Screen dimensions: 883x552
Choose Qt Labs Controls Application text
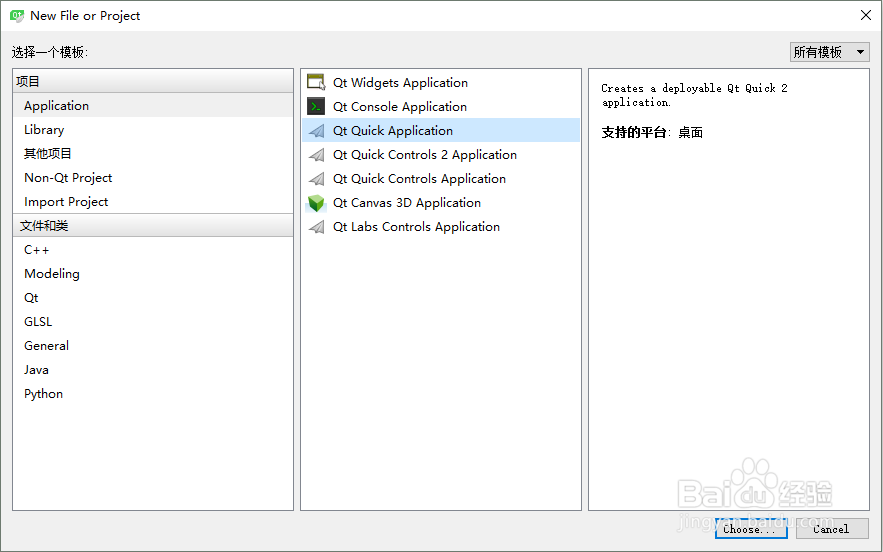point(416,227)
